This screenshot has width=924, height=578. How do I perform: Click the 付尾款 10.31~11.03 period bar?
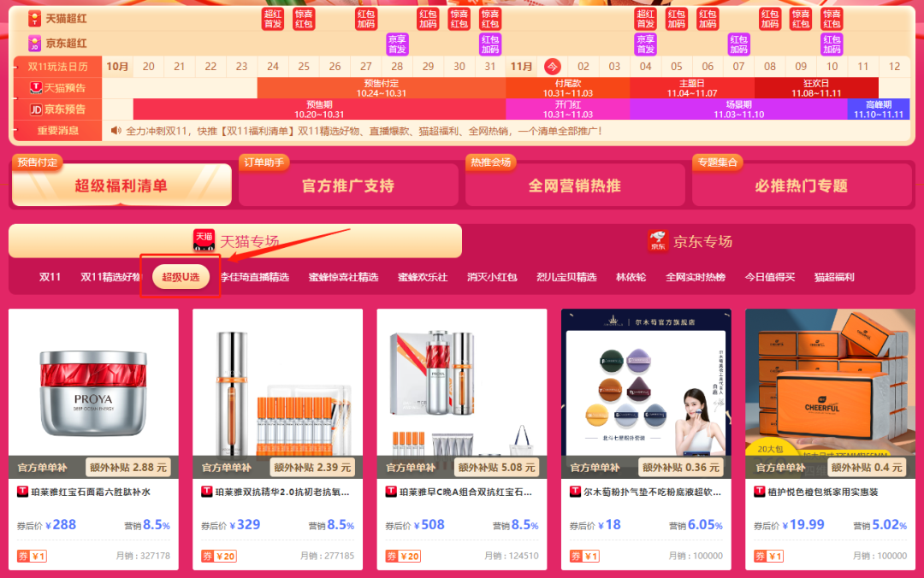[568, 88]
